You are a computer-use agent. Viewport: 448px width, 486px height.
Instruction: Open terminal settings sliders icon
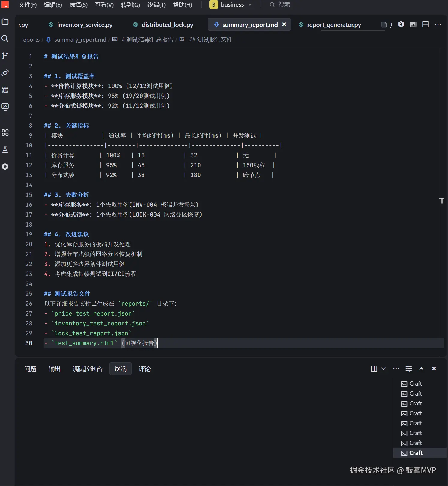coord(409,369)
